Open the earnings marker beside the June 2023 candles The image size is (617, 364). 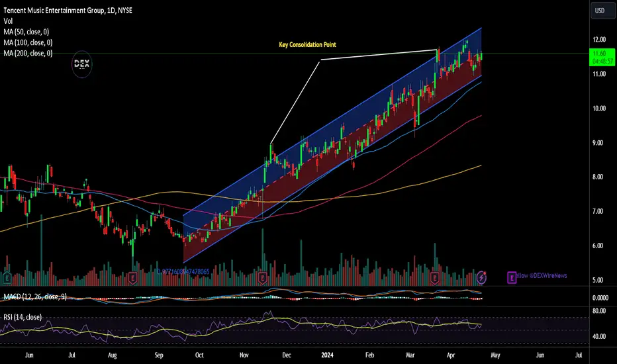tap(7, 278)
